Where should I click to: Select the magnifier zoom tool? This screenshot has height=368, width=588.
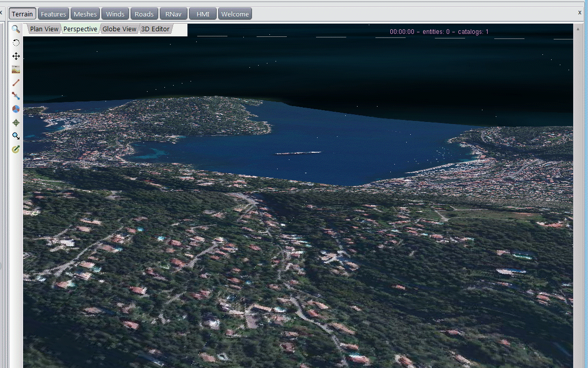pyautogui.click(x=16, y=29)
